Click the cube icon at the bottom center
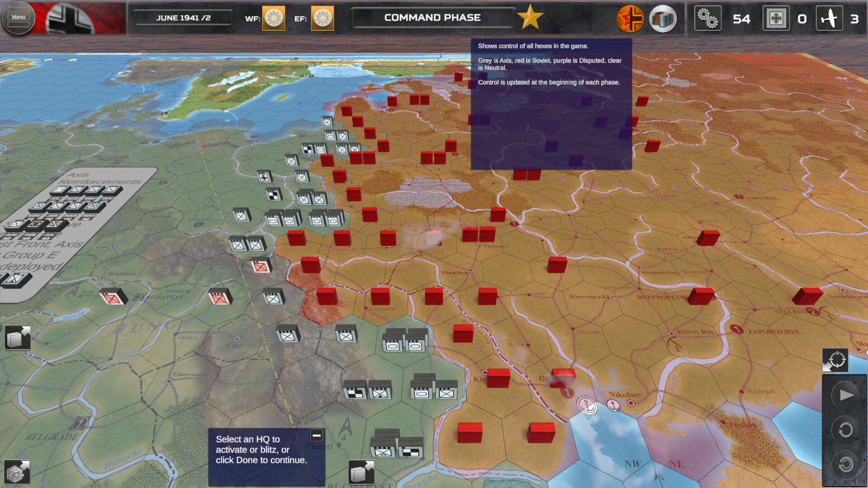 [x=362, y=472]
